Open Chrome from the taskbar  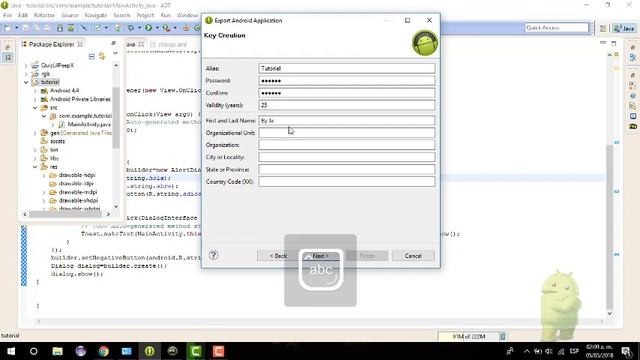point(104,351)
